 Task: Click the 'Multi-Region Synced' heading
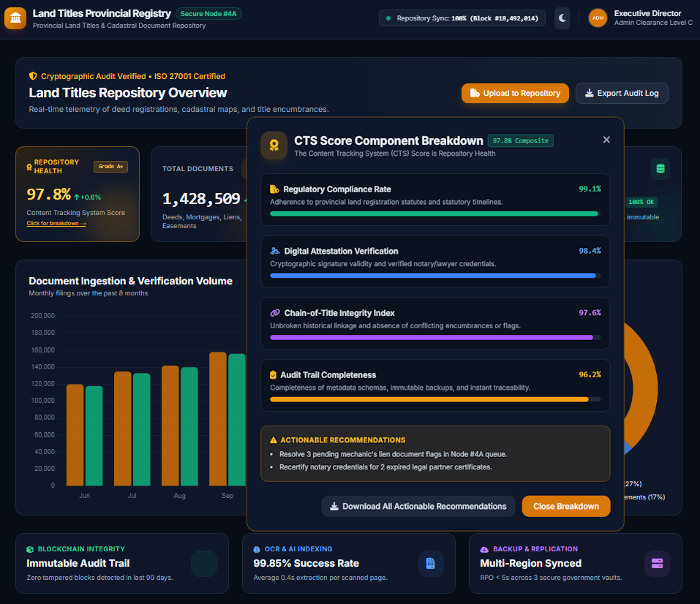(531, 563)
